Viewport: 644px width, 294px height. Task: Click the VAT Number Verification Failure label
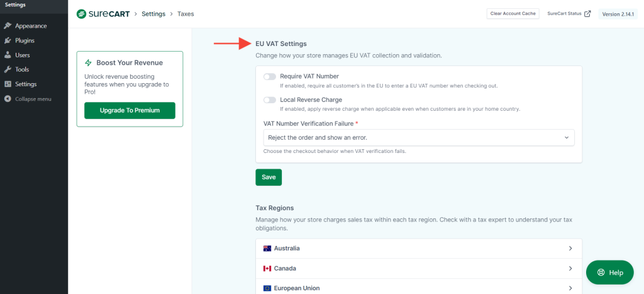(308, 123)
